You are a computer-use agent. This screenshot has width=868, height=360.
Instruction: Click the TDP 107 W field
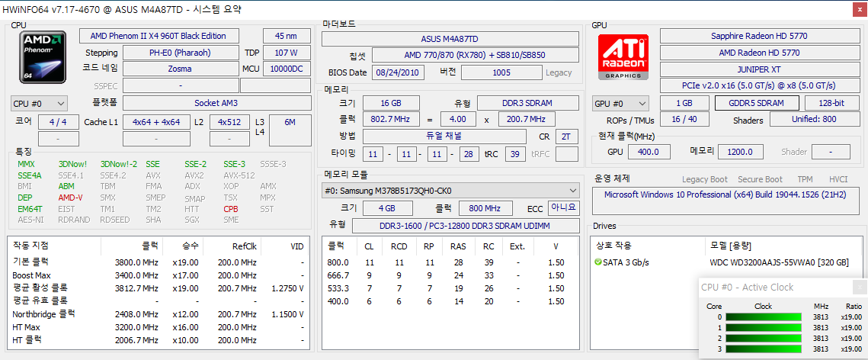287,53
